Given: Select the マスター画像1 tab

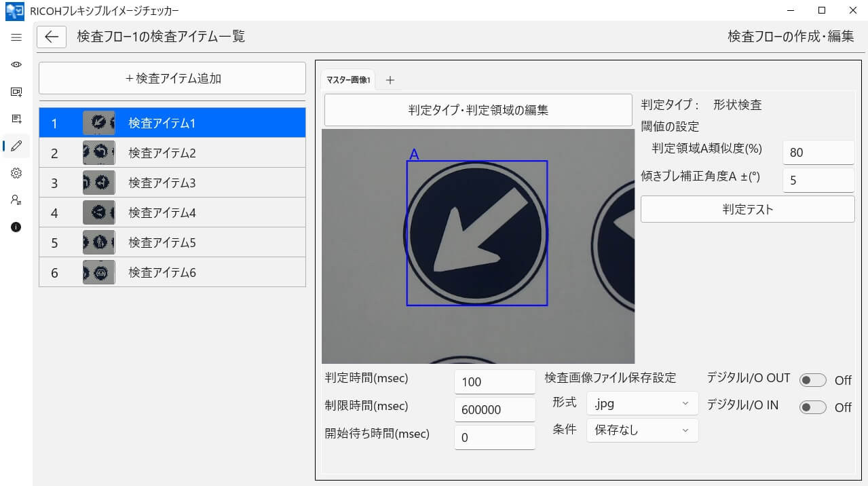Looking at the screenshot, I should tap(348, 80).
